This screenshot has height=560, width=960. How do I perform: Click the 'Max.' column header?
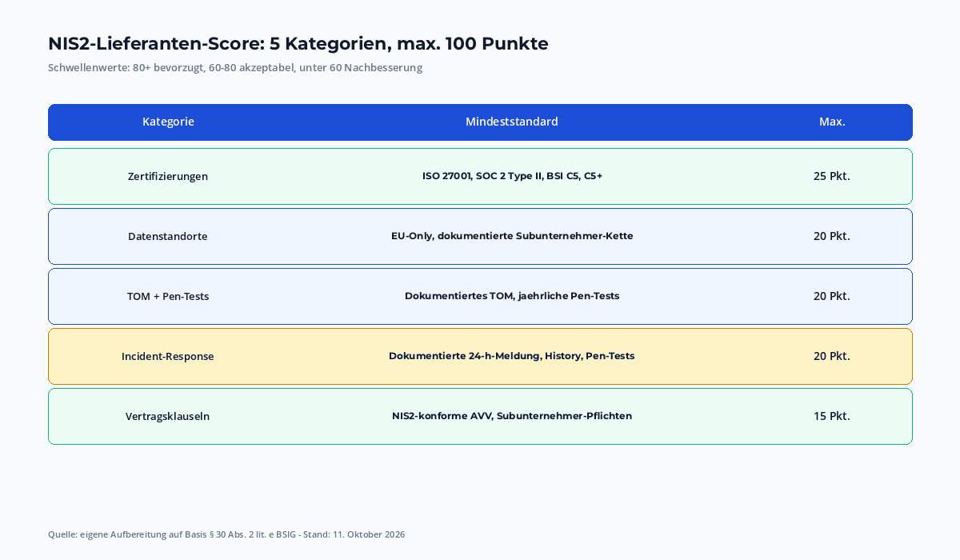(832, 122)
